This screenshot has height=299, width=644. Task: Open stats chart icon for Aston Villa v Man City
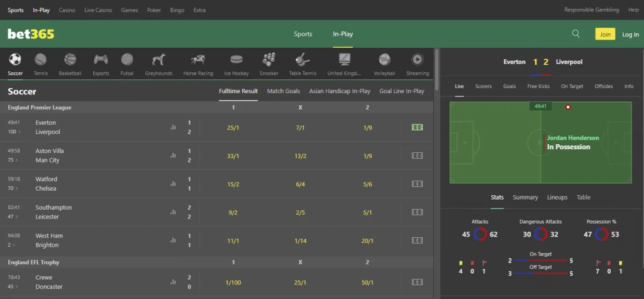(173, 155)
